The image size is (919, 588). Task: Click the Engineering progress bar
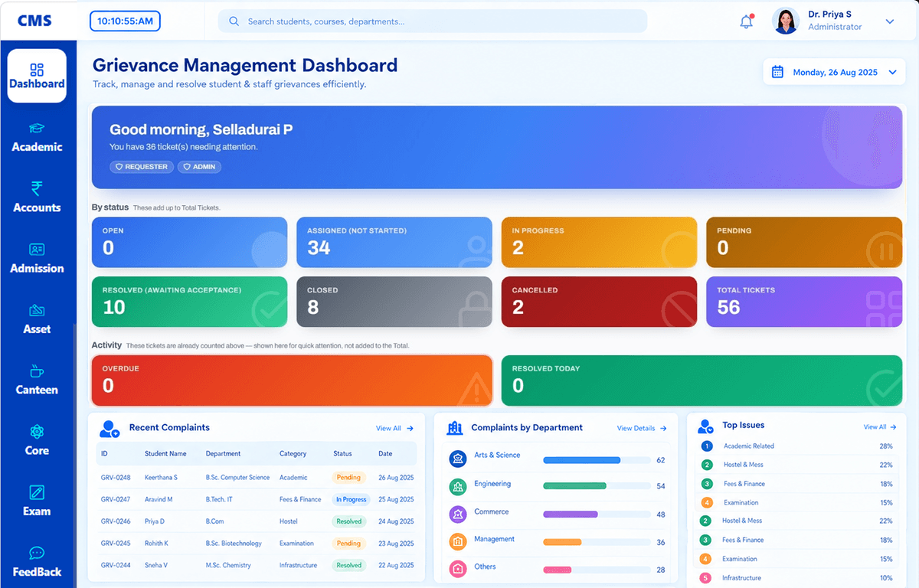coord(597,486)
